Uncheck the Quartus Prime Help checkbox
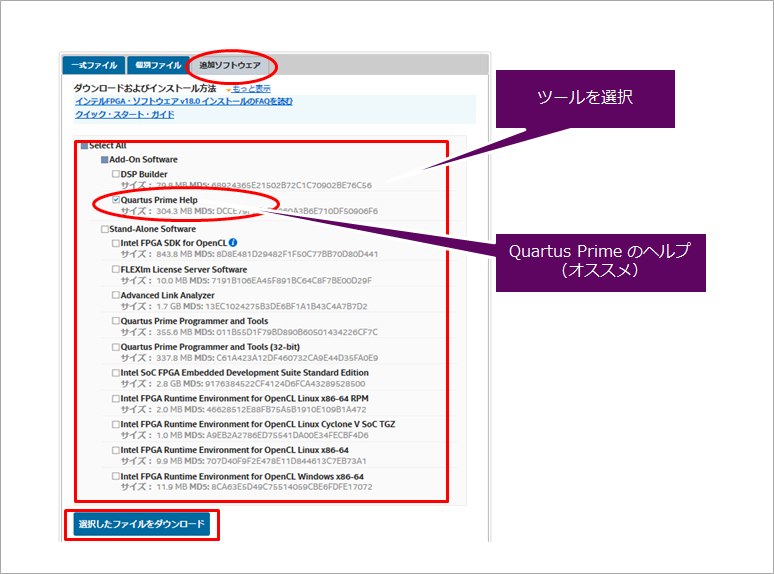 click(116, 200)
